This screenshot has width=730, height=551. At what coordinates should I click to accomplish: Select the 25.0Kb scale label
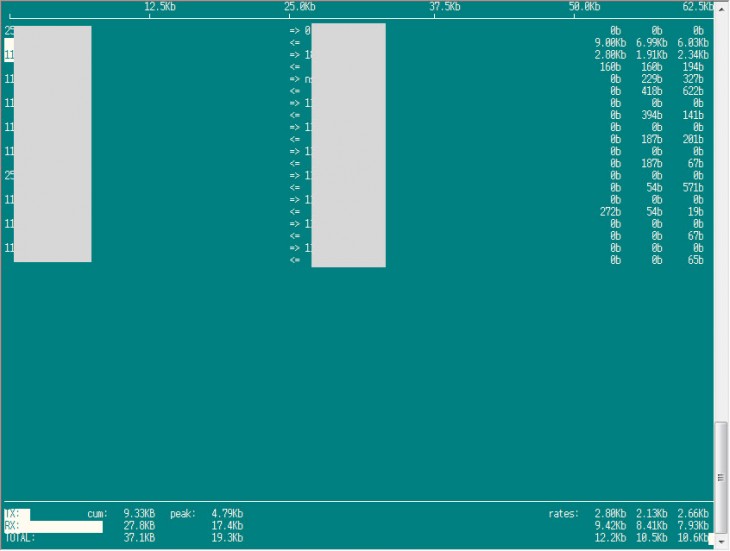(x=300, y=7)
